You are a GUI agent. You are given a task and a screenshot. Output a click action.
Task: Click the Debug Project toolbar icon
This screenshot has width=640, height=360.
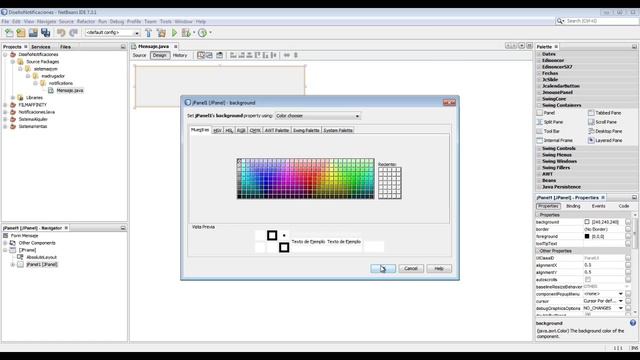187,33
